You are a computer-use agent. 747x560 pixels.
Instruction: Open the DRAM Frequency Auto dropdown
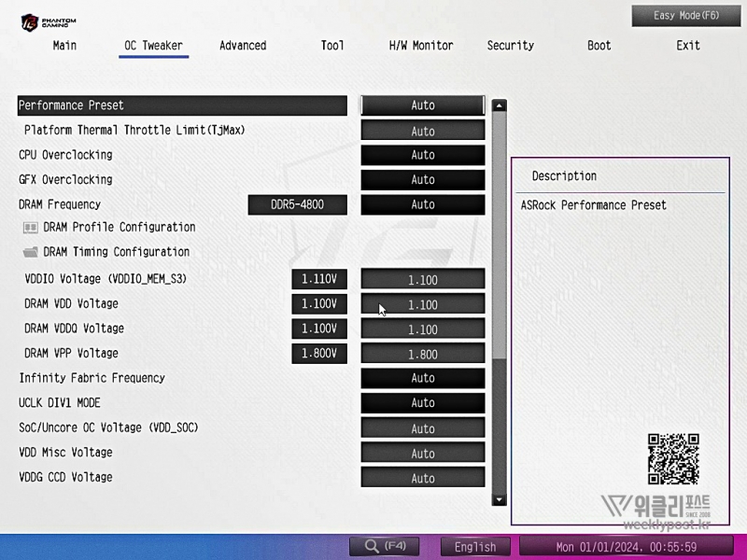(x=422, y=204)
